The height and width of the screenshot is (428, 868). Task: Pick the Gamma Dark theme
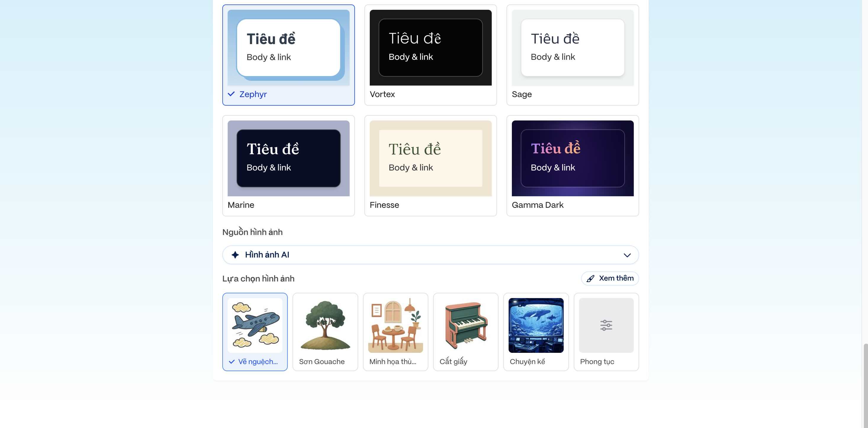click(573, 165)
